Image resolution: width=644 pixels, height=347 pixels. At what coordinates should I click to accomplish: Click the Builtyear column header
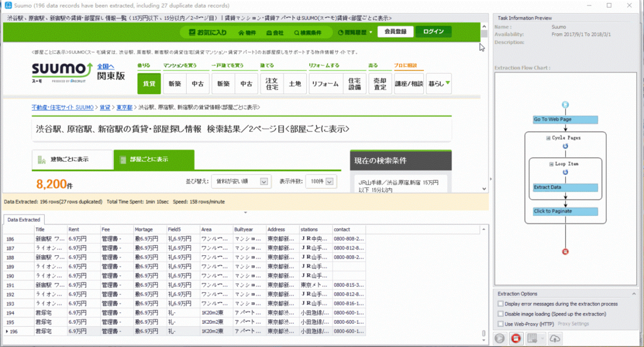tap(249, 229)
